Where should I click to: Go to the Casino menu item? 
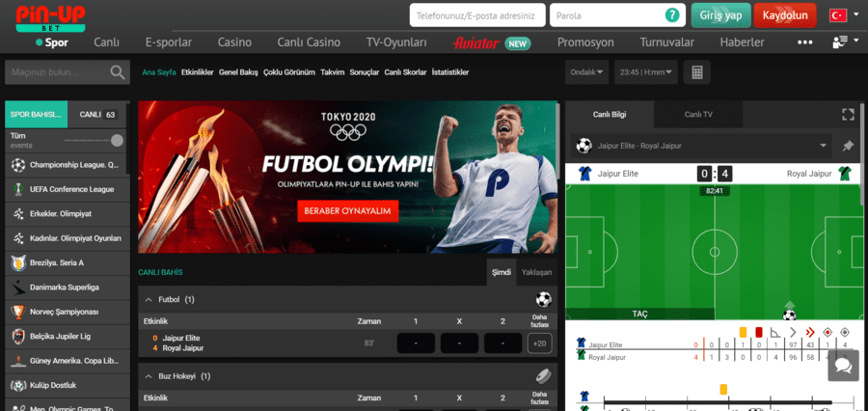point(234,42)
